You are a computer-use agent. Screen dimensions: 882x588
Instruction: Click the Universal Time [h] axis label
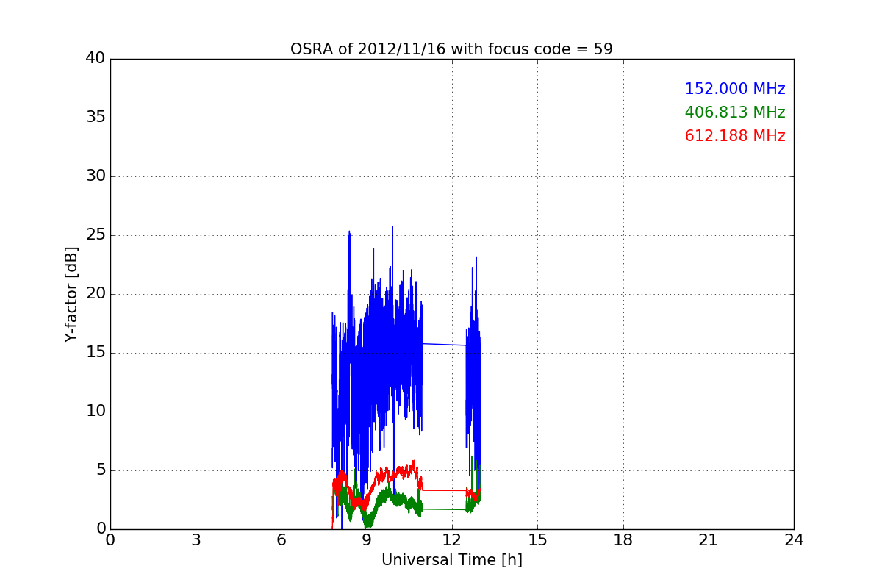coord(451,560)
